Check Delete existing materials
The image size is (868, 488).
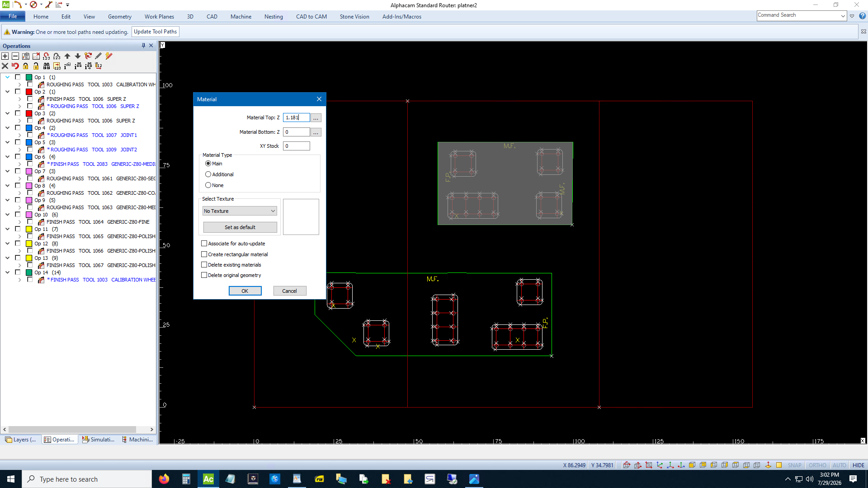[204, 265]
